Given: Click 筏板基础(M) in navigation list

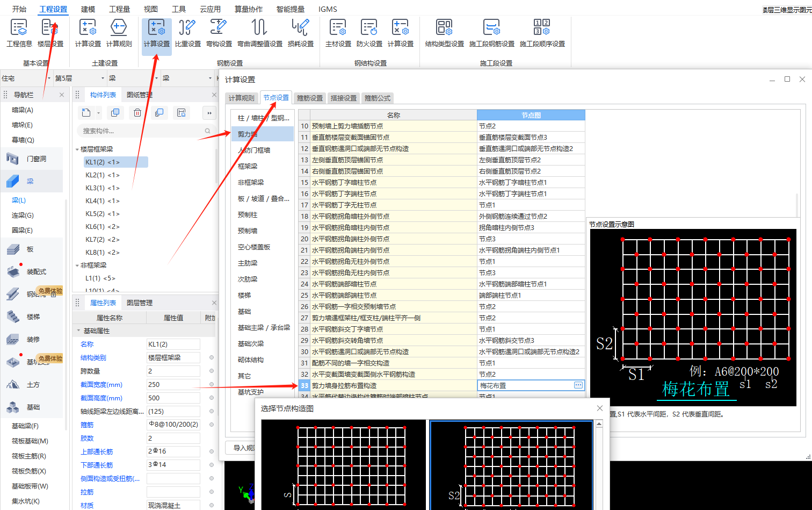Looking at the screenshot, I should tap(30, 441).
